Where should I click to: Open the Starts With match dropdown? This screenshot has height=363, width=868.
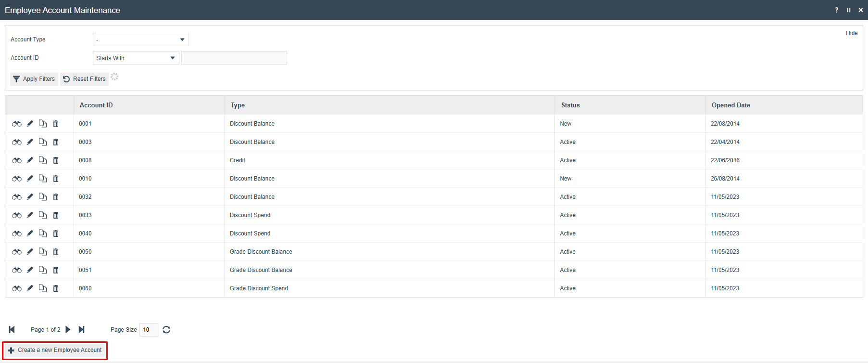[136, 58]
